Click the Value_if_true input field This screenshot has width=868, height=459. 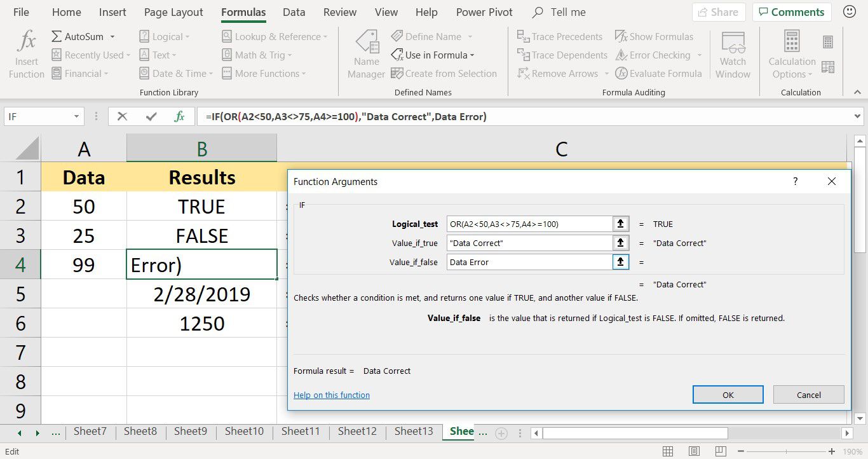pos(529,243)
